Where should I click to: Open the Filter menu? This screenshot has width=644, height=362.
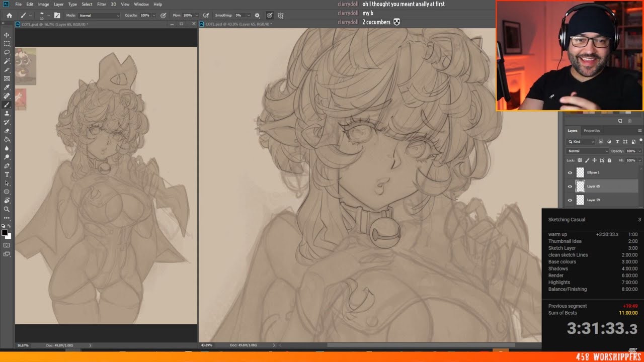pos(102,4)
